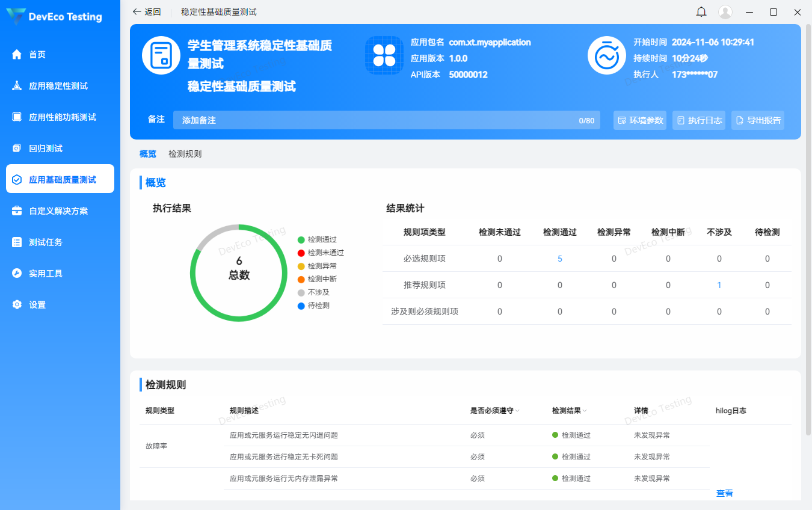Click the gray 不涉及 legend swatch
This screenshot has height=510, width=812.
(301, 292)
